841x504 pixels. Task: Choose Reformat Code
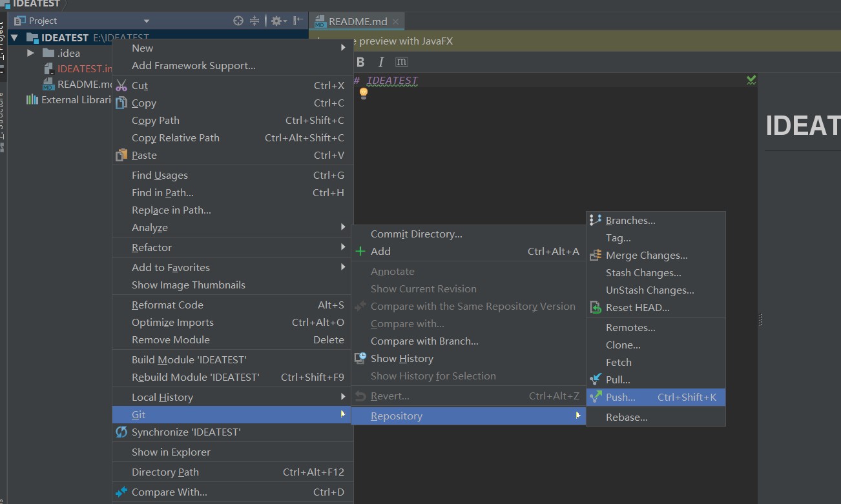(233, 305)
